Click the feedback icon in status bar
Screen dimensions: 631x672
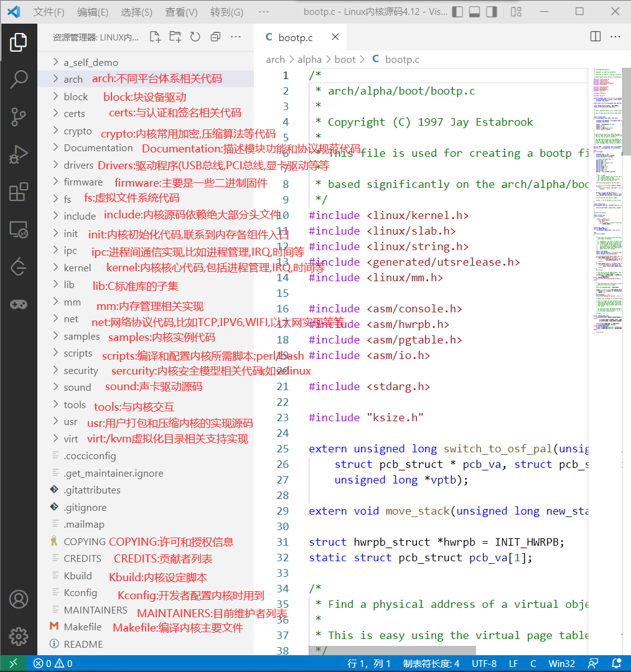tap(593, 663)
